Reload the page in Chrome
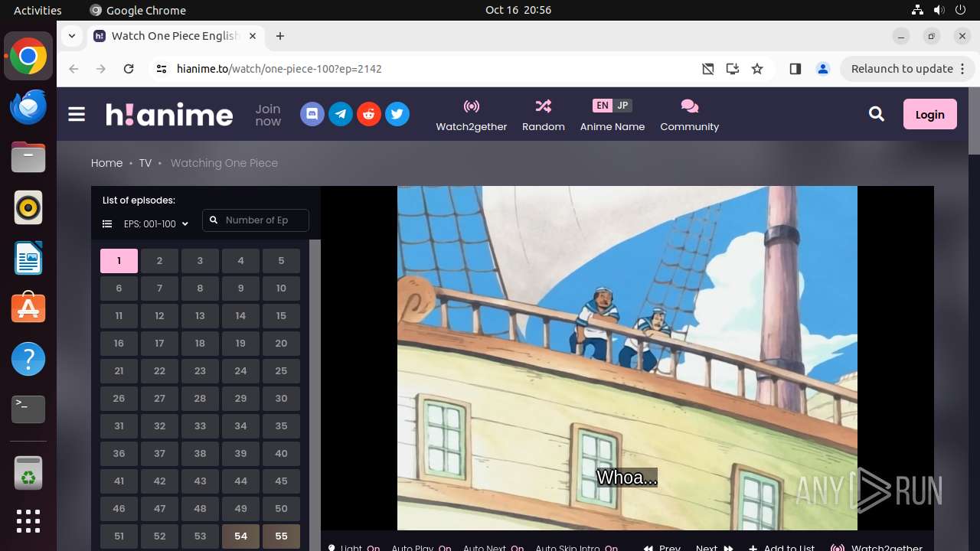Viewport: 980px width, 551px height. coord(129,69)
